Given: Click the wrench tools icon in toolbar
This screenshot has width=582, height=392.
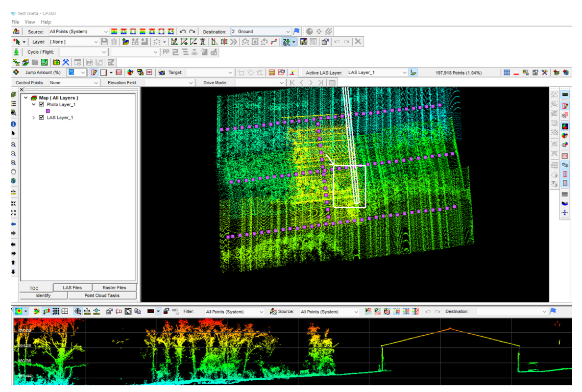Looking at the screenshot, I should pos(66,62).
